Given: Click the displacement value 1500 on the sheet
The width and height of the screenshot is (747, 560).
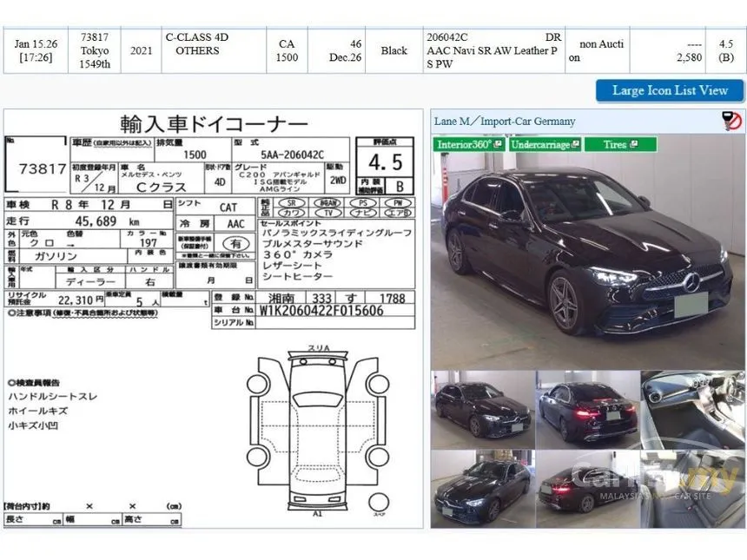Looking at the screenshot, I should point(195,155).
